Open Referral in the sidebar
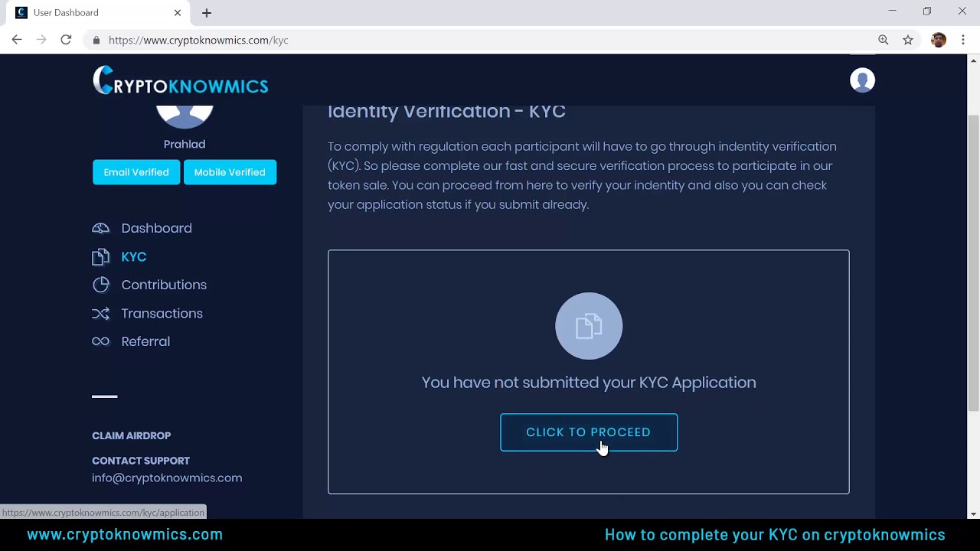This screenshot has height=551, width=980. click(x=145, y=341)
